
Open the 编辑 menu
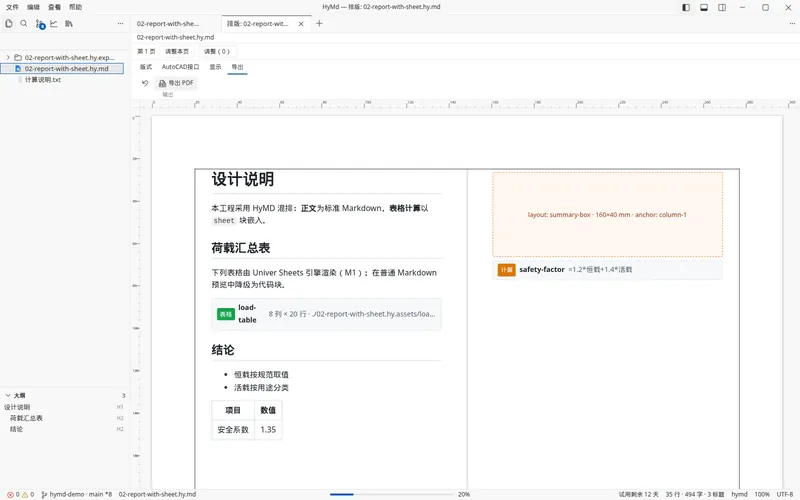pos(33,7)
